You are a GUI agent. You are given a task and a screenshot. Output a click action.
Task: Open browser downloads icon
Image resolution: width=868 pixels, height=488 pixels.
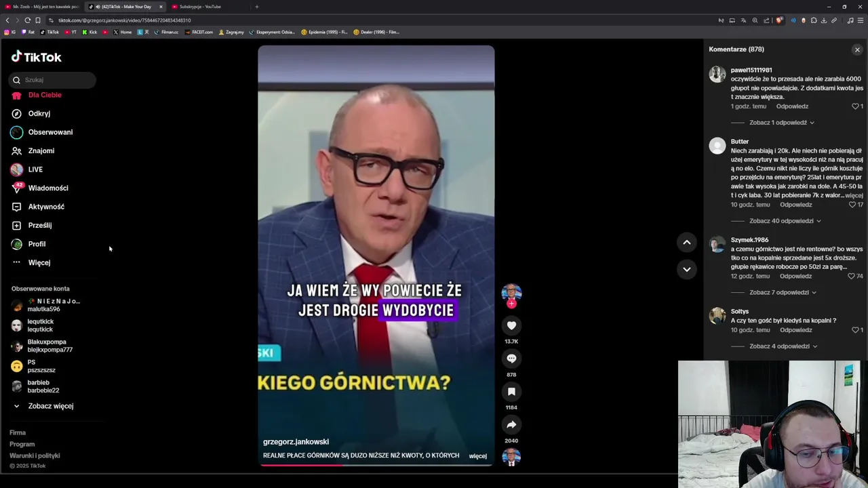tap(823, 20)
